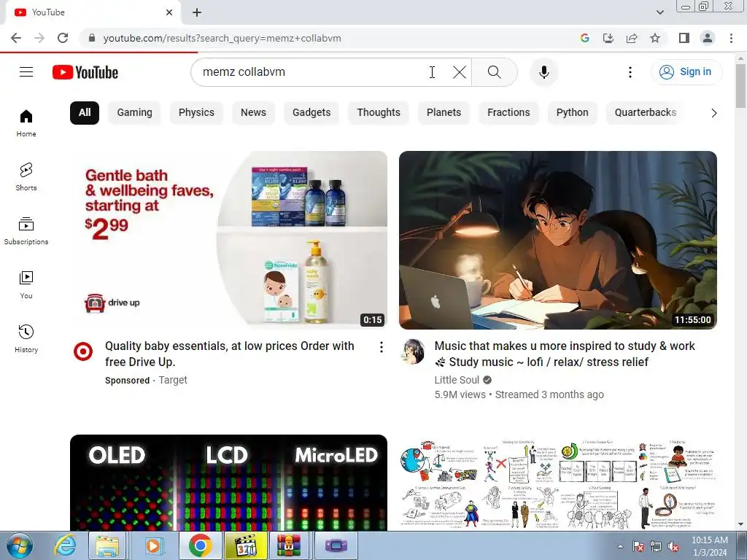Click the page vertical scrollbar thumb

[741, 86]
